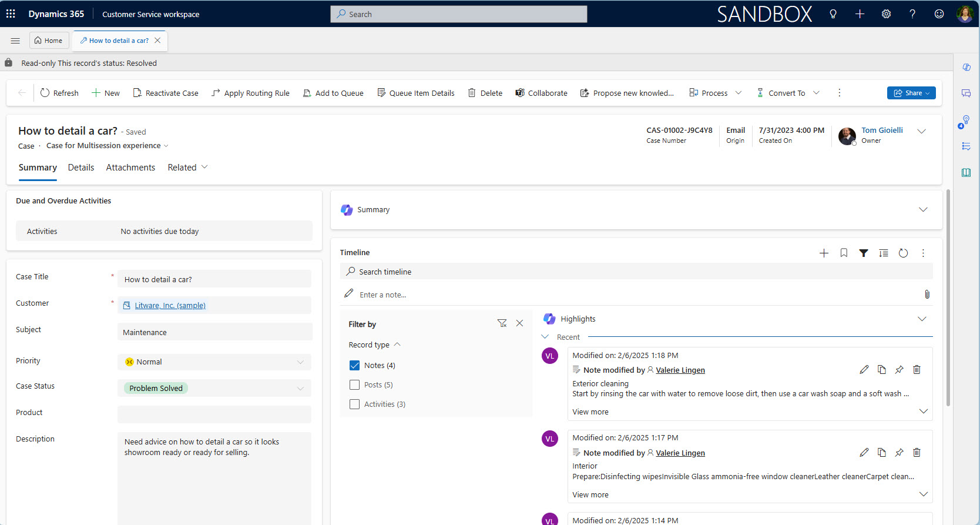The width and height of the screenshot is (980, 525).
Task: Click the timeline filter funnel icon
Action: (x=863, y=253)
